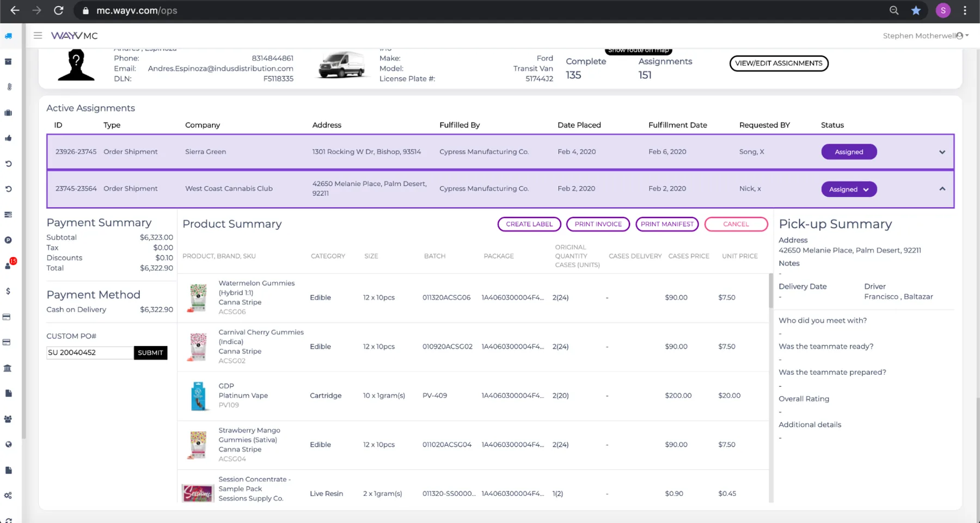980x523 pixels.
Task: Click the WAYV MC logo
Action: (x=75, y=35)
